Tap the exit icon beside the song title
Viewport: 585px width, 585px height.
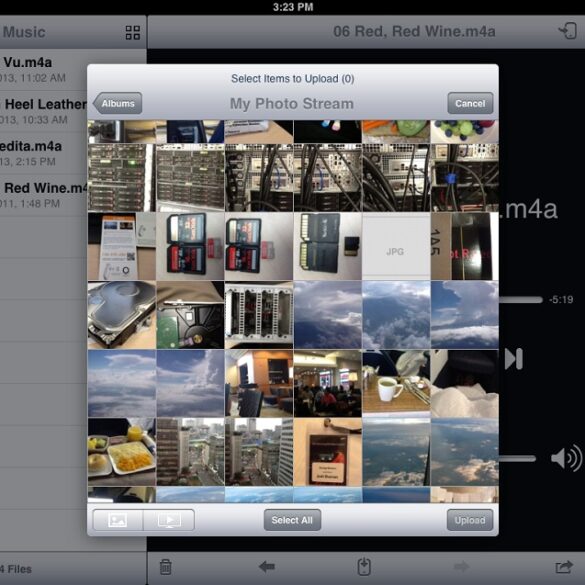point(567,31)
